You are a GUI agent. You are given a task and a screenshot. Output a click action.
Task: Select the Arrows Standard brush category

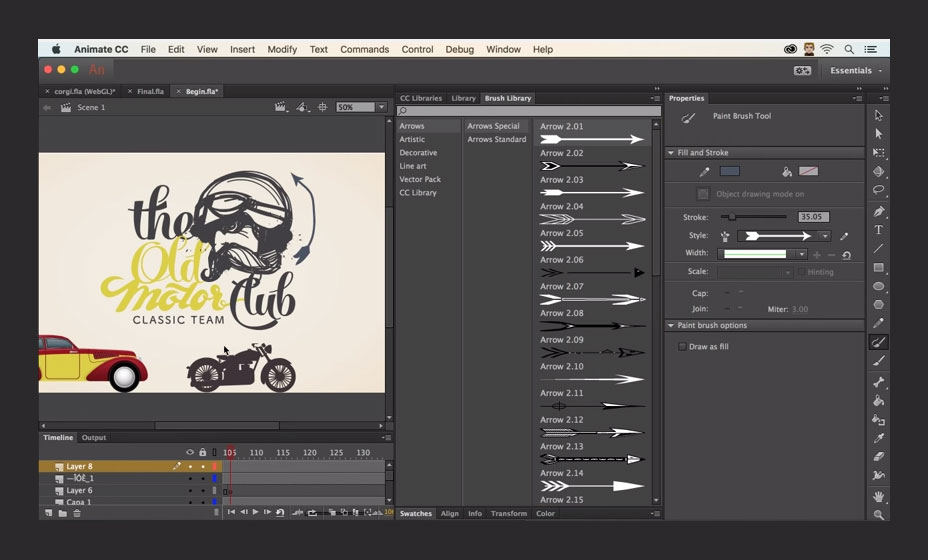tap(496, 139)
